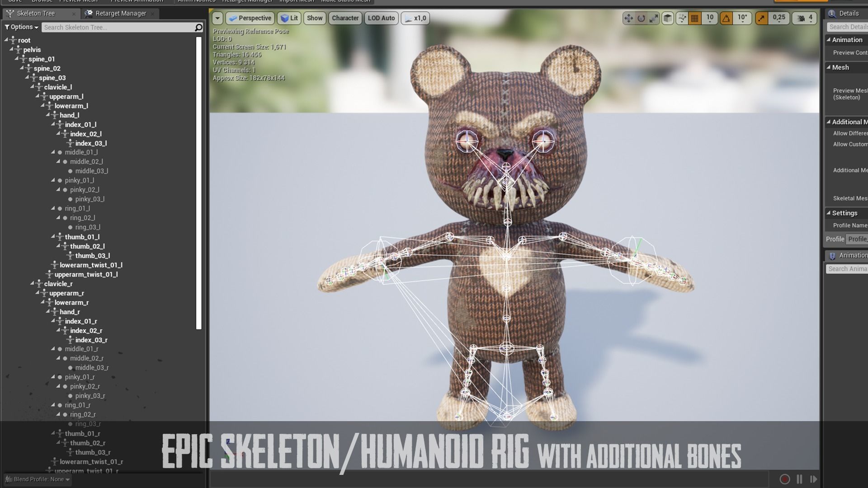Open the Character menu in viewport
Viewport: 868px width, 488px height.
click(x=345, y=19)
